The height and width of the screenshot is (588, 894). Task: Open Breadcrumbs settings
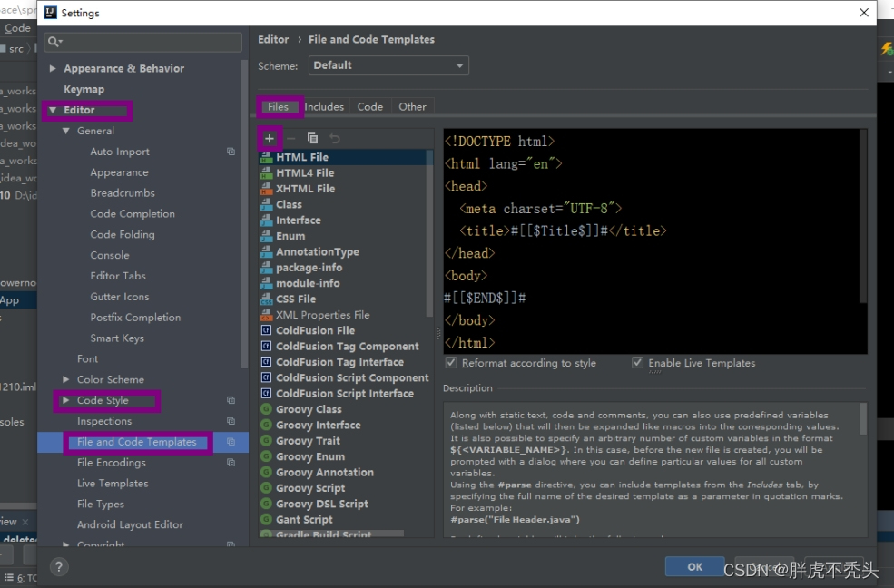(x=123, y=193)
